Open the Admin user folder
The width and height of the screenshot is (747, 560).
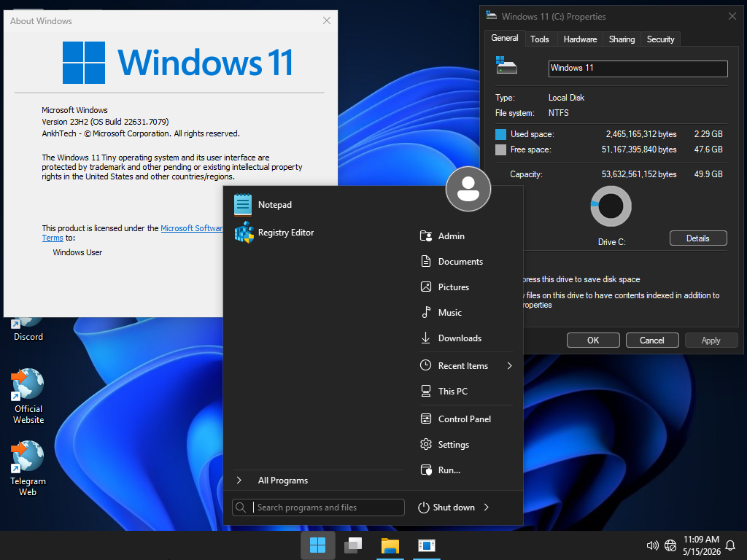click(x=442, y=236)
